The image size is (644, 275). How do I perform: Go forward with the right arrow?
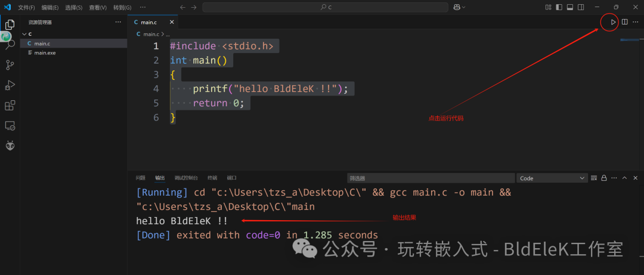[x=193, y=7]
